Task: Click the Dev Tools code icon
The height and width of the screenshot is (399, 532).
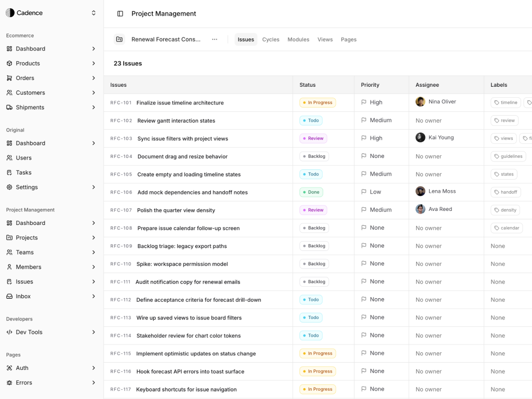Action: 9,332
